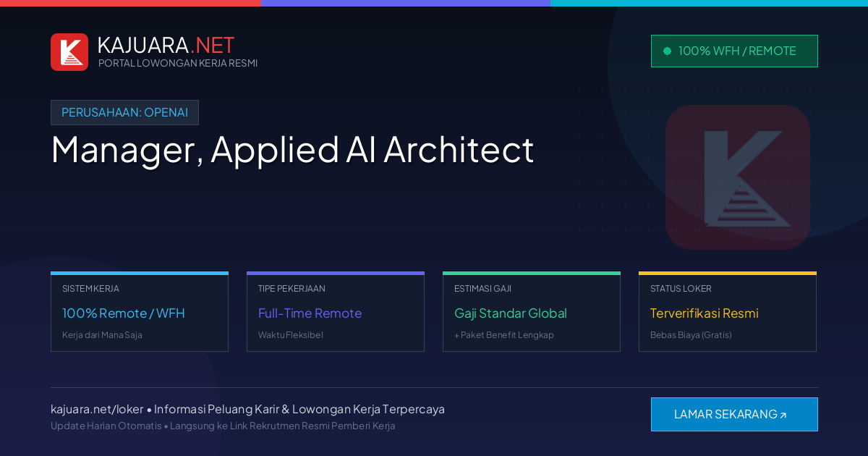This screenshot has height=456, width=868.
Task: Click 'Waktu Fleksibel' caption
Action: tap(290, 335)
